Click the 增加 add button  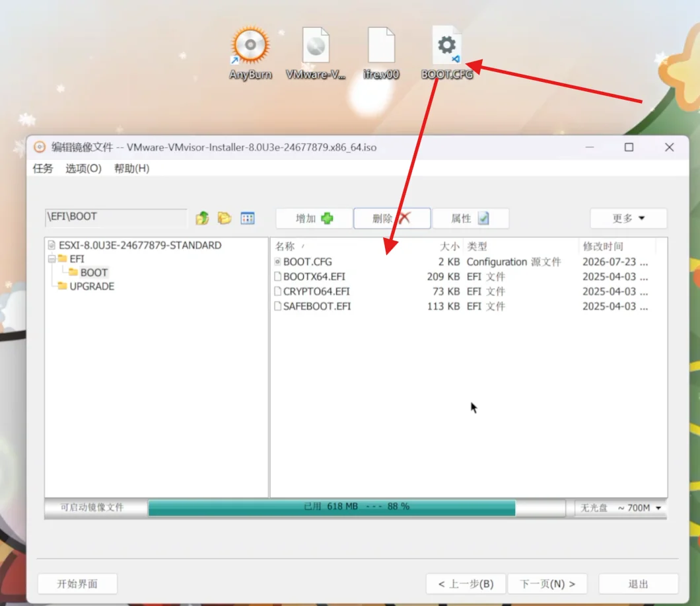coord(314,219)
